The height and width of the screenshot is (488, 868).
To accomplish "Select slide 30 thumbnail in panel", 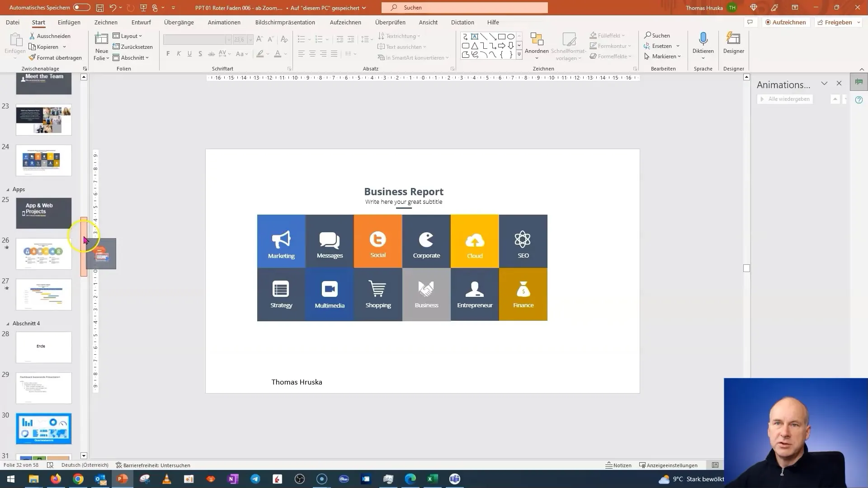I will click(x=44, y=428).
